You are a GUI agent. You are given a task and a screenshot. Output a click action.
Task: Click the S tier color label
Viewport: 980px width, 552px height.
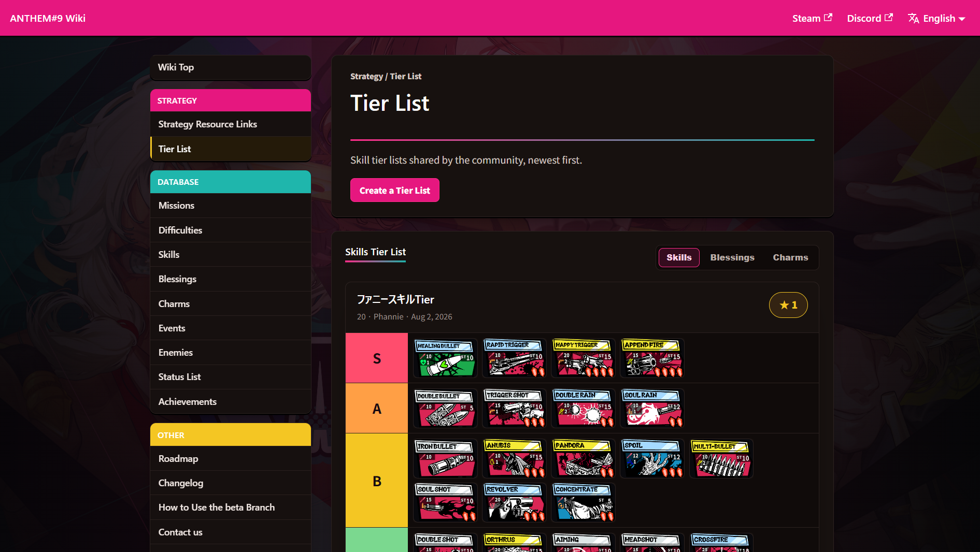[377, 358]
